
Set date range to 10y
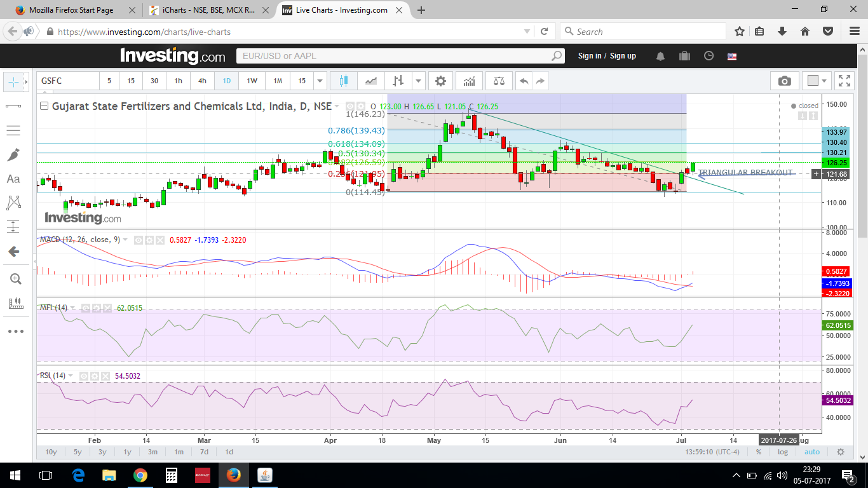point(51,452)
